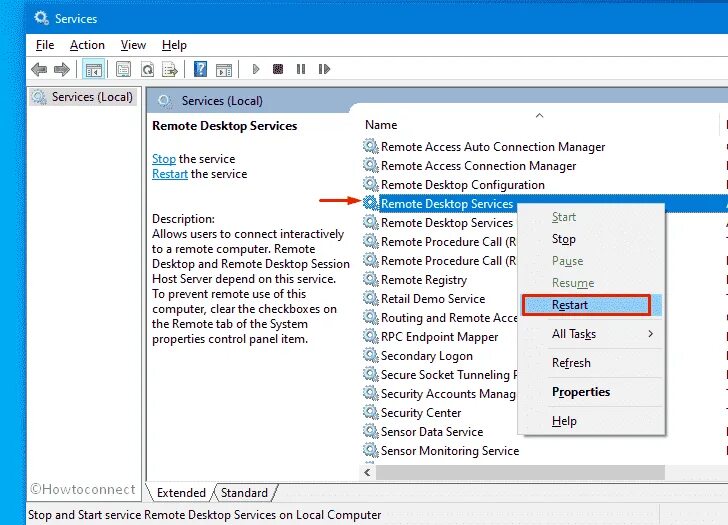Click gear icon beside Retail Demo Service
Viewport: 728px width, 525px height.
pyautogui.click(x=370, y=298)
